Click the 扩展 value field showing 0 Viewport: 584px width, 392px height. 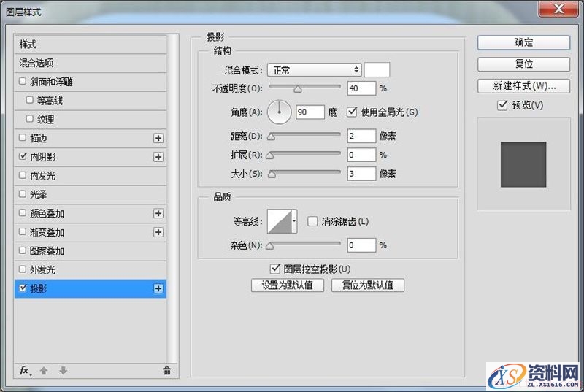click(361, 155)
